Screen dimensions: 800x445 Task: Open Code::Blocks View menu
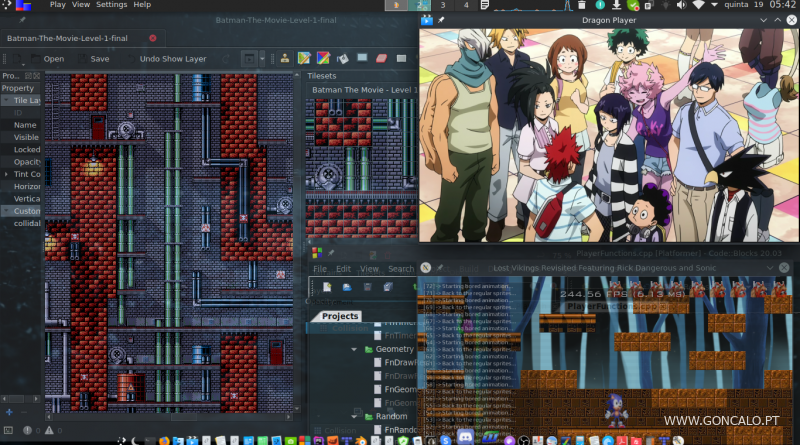[x=369, y=268]
